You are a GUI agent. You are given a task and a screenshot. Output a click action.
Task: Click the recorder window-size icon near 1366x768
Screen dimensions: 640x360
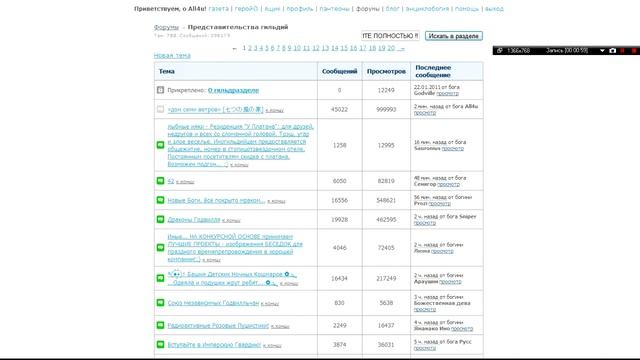coord(500,51)
